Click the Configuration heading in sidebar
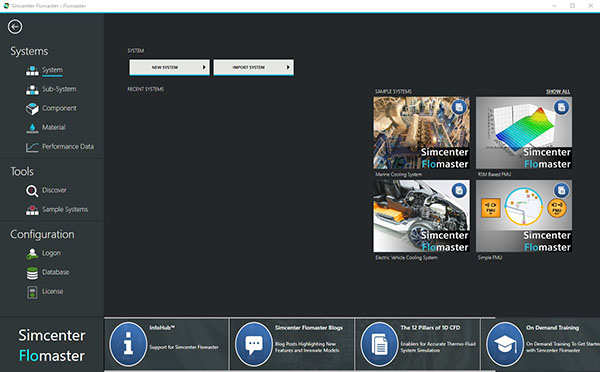Image resolution: width=600 pixels, height=372 pixels. point(42,234)
